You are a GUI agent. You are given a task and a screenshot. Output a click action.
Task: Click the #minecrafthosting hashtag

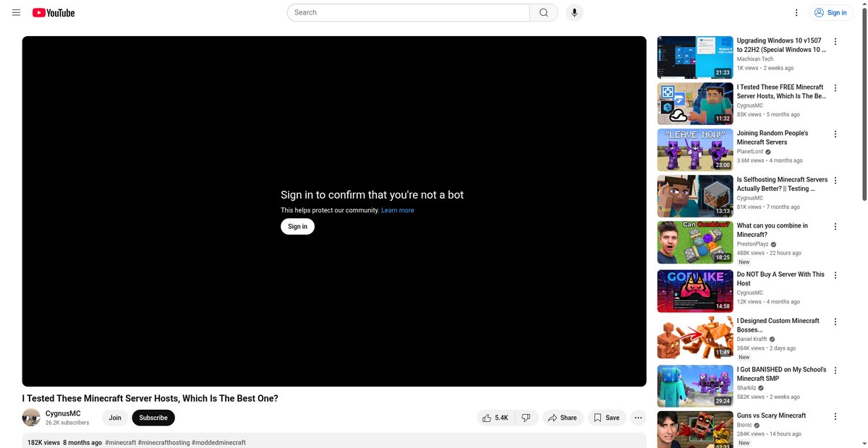163,442
